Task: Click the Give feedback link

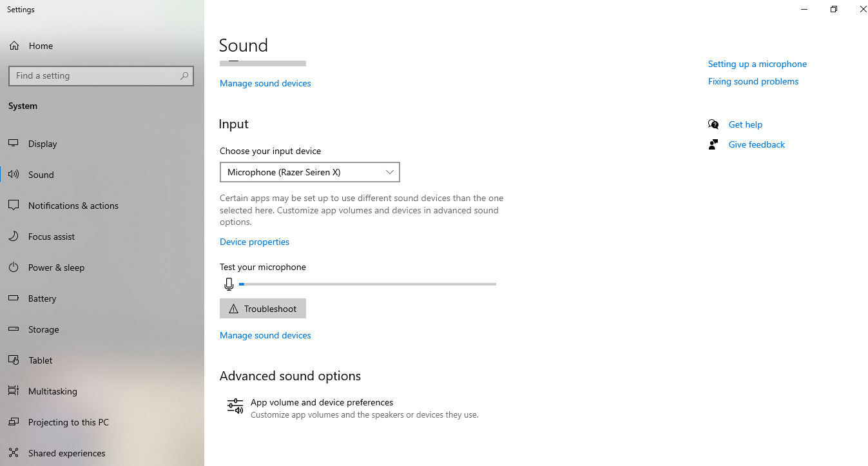Action: click(x=757, y=144)
